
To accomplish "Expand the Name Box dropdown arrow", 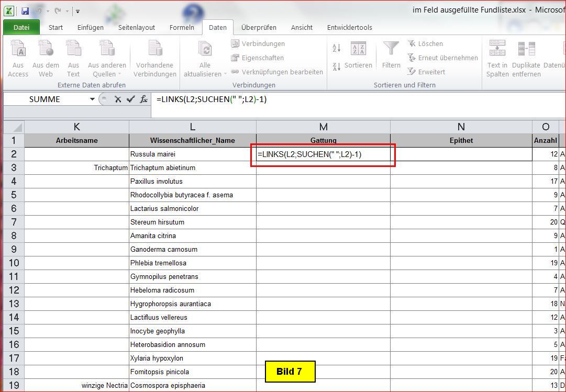I will 92,99.
